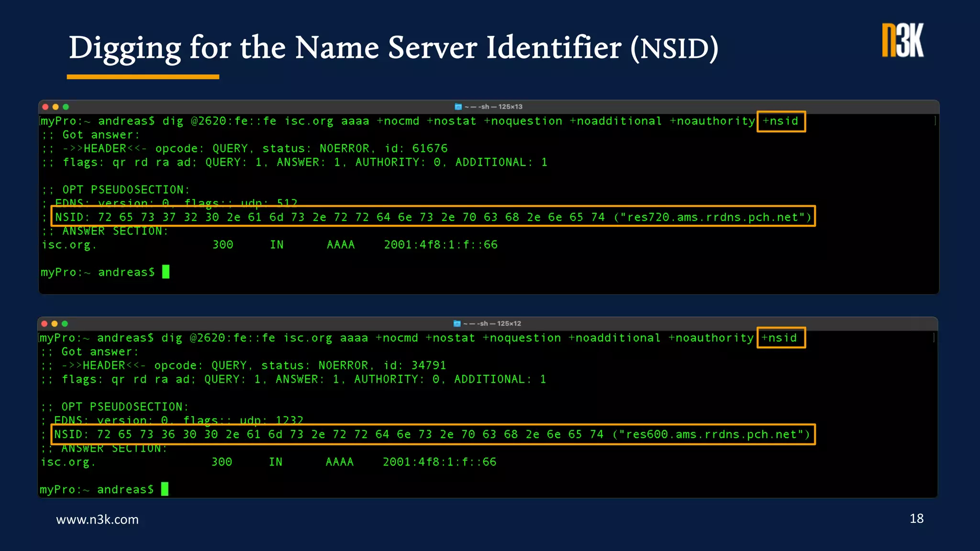
Task: Click AAAA answer 2001:4f8:1:f::66 in upper terminal
Action: tap(441, 245)
